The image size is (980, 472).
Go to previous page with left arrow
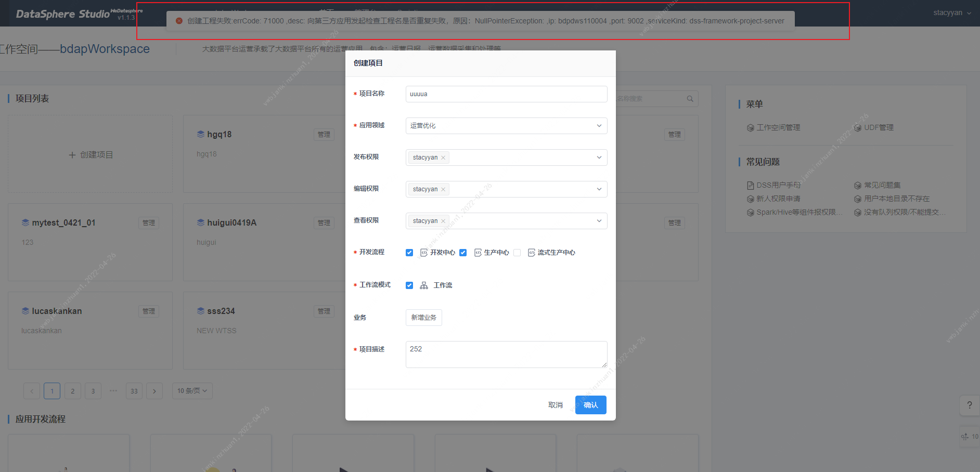click(32, 391)
